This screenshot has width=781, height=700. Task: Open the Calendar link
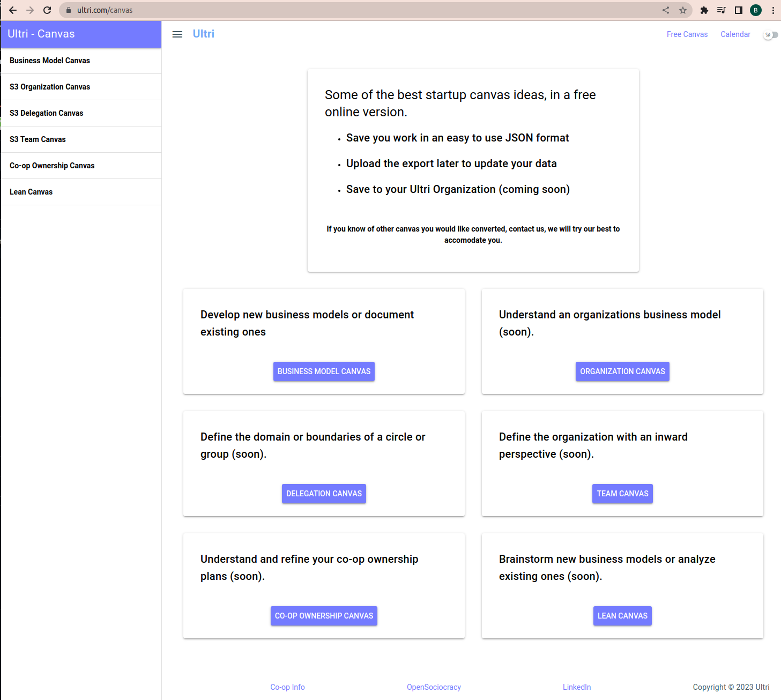point(735,34)
